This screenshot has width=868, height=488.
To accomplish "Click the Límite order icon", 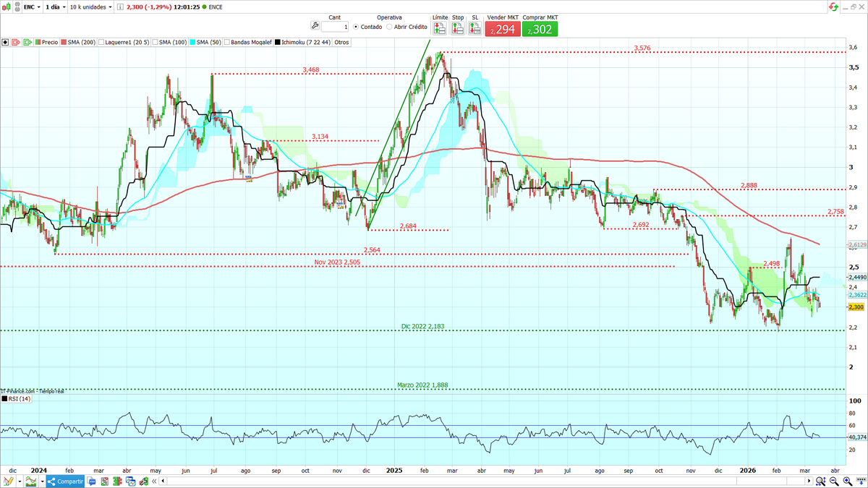I will pyautogui.click(x=439, y=28).
